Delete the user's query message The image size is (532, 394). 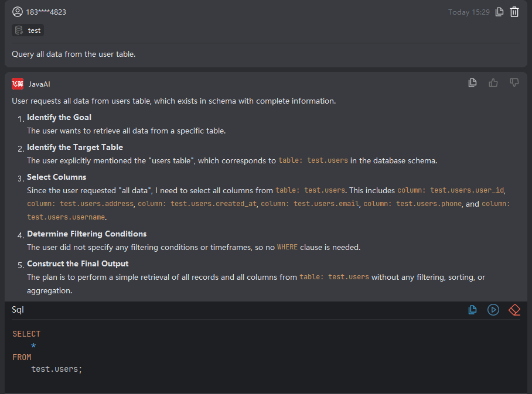point(514,12)
